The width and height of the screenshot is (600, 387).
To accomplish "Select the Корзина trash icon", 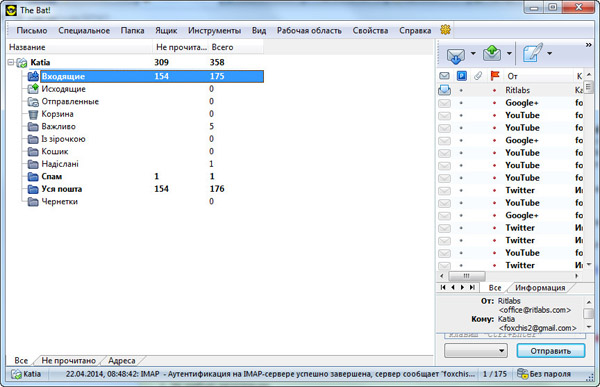I will [33, 114].
